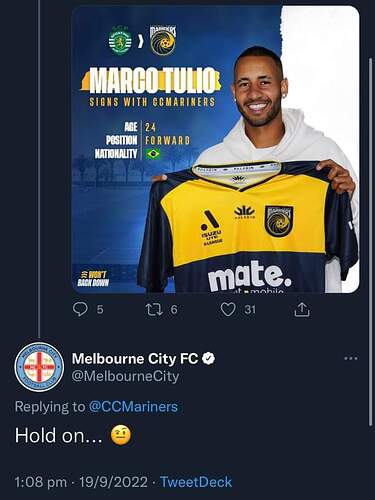Click the Melbourne City FC display name

coord(135,359)
